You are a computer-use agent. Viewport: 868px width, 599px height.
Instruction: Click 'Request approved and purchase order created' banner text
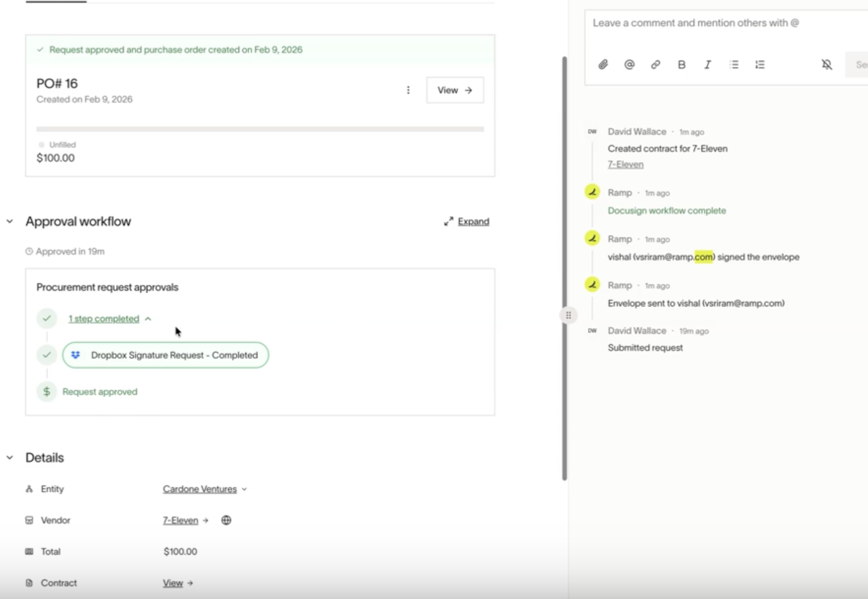[x=176, y=50]
